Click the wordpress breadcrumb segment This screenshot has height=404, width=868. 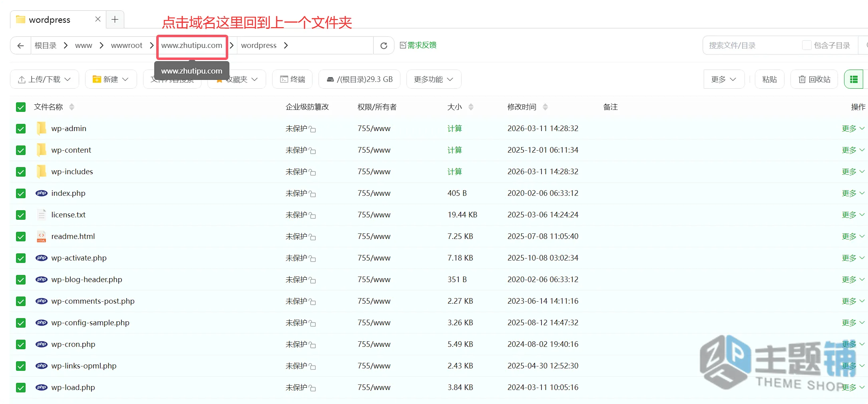click(259, 46)
